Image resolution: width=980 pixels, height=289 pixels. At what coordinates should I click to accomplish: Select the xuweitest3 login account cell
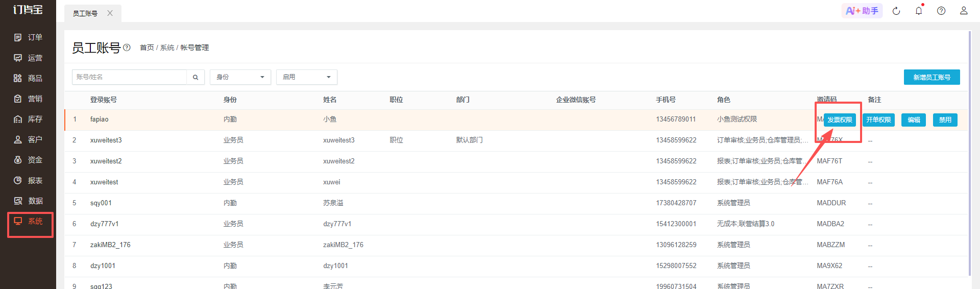click(106, 140)
